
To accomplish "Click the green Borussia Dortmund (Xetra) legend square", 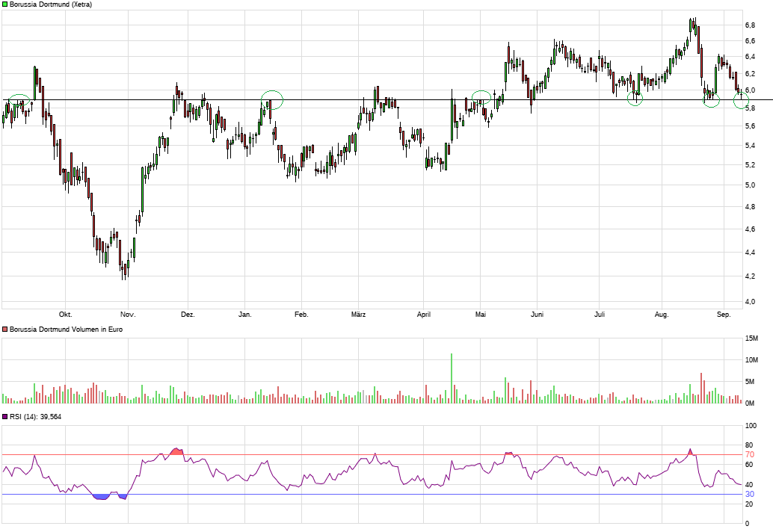I will coord(5,4).
